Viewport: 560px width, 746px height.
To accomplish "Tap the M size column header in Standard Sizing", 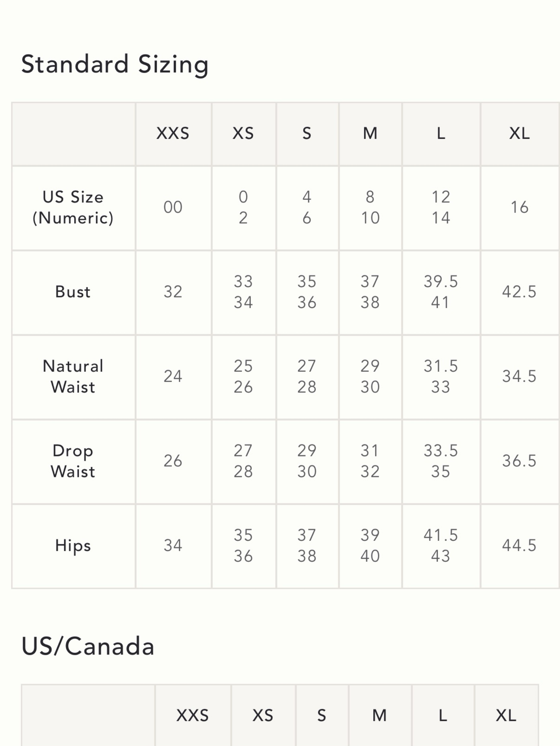I will pyautogui.click(x=370, y=133).
